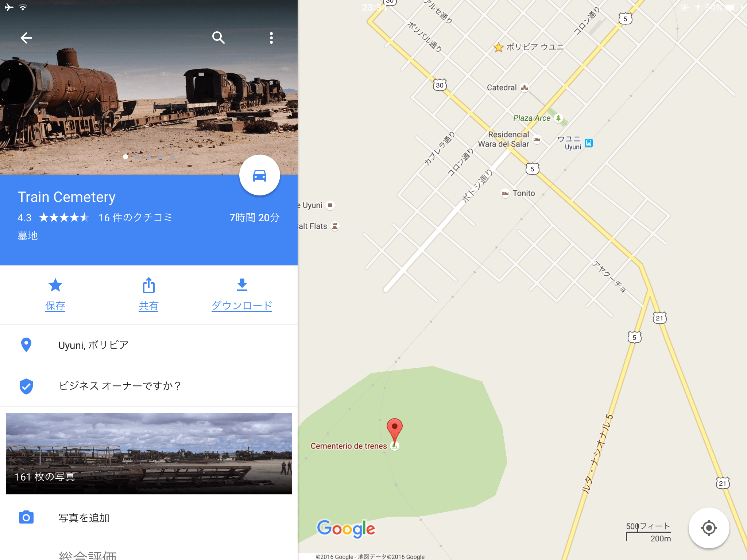The image size is (747, 560).
Task: Open the 保存 link
Action: pos(55,306)
